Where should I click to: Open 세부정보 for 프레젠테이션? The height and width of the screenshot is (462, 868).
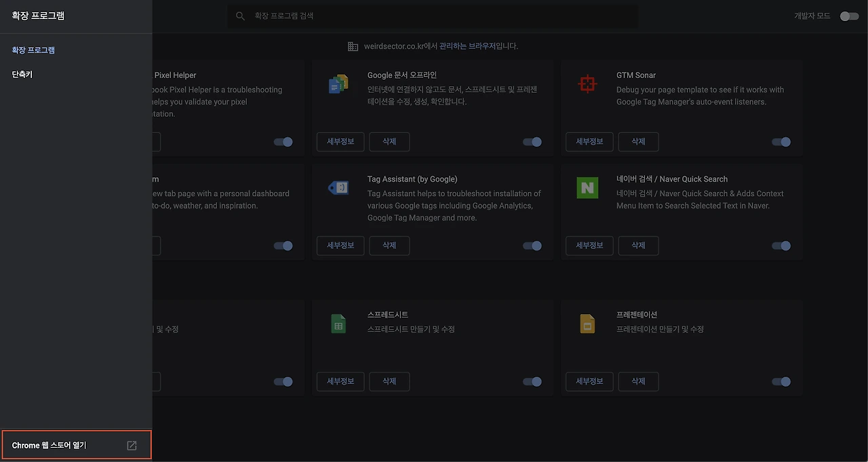(x=589, y=381)
